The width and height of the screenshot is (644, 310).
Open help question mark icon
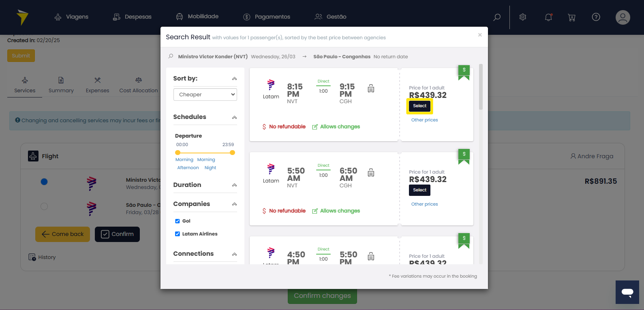[x=596, y=17]
